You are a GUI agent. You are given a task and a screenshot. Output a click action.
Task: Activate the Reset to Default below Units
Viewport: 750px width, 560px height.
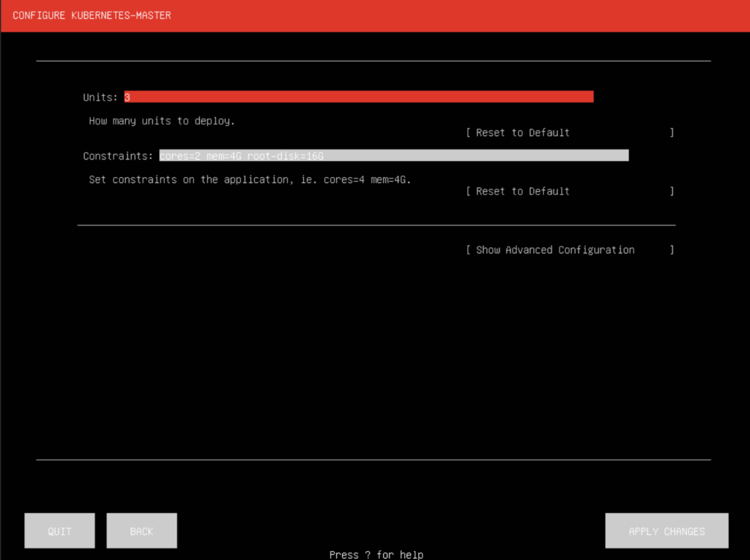(x=519, y=132)
